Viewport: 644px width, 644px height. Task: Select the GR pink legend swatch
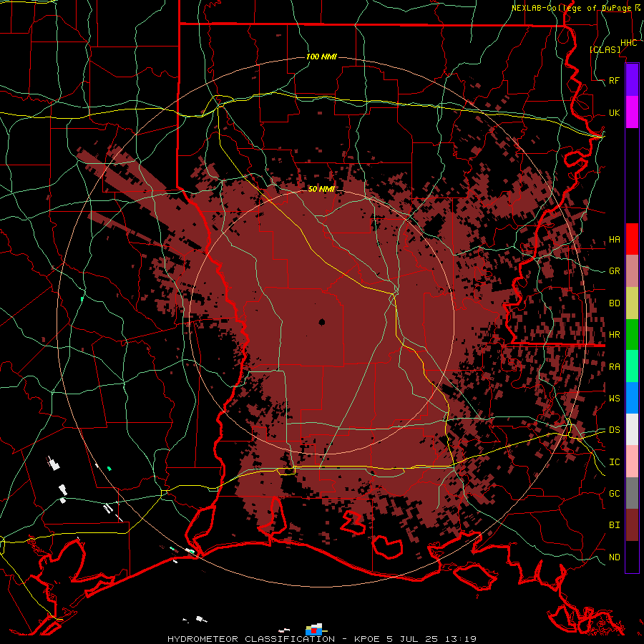pos(632,270)
